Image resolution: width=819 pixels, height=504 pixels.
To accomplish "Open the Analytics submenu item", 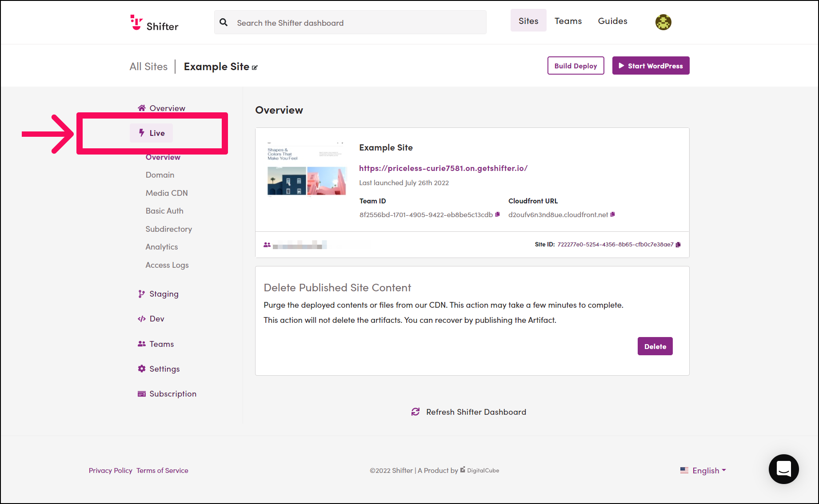I will 162,247.
